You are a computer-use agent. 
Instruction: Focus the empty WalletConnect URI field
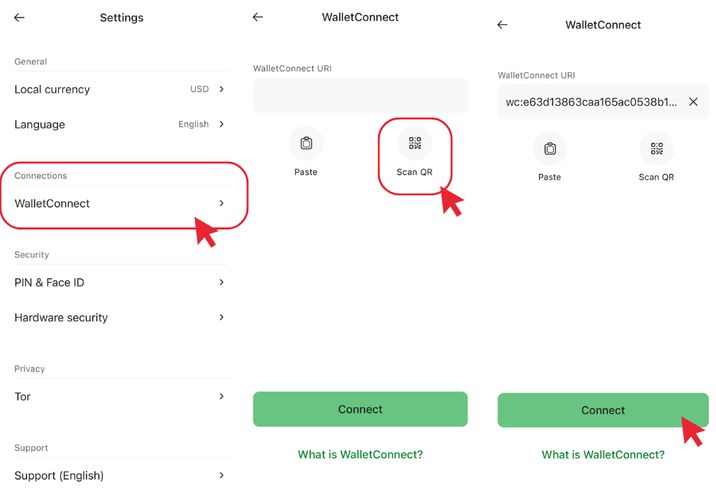coord(360,96)
